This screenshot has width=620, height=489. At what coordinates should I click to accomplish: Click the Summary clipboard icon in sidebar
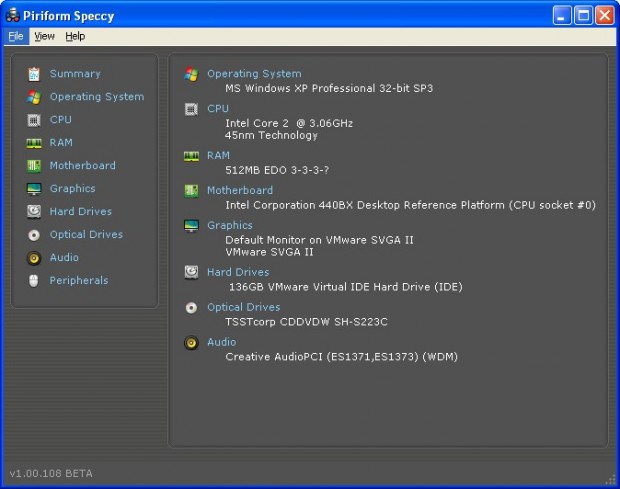[x=34, y=74]
